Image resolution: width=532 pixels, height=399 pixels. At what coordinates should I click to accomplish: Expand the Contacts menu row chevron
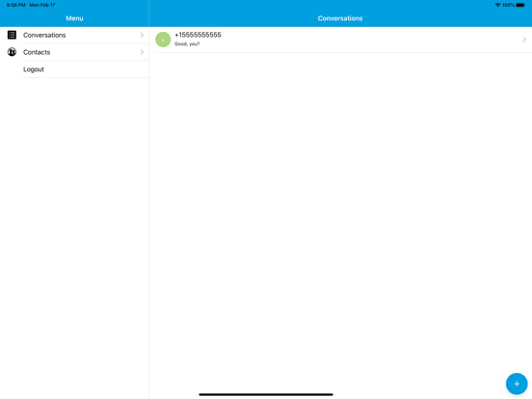(x=142, y=52)
